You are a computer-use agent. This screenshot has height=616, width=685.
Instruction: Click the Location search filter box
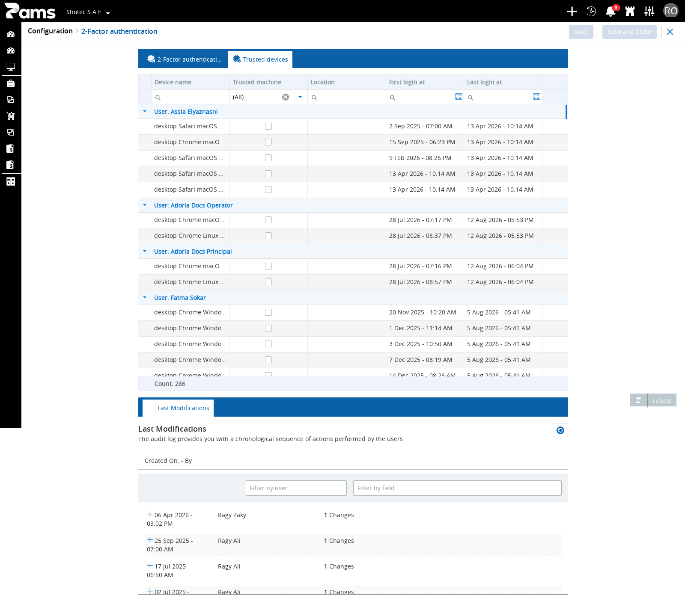[x=347, y=97]
